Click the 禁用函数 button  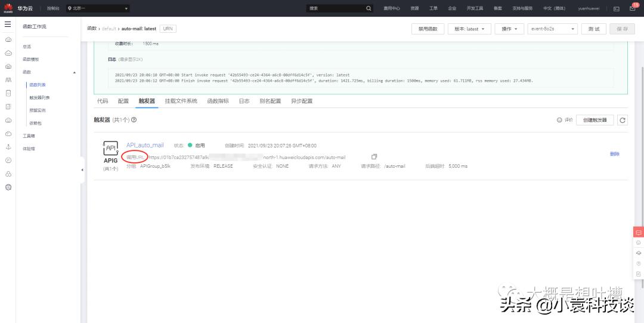point(428,29)
